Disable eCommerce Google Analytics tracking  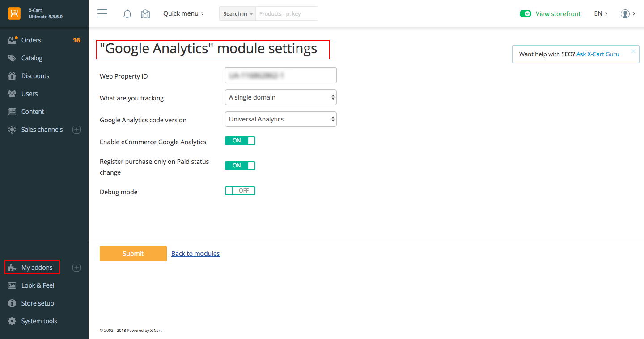240,140
